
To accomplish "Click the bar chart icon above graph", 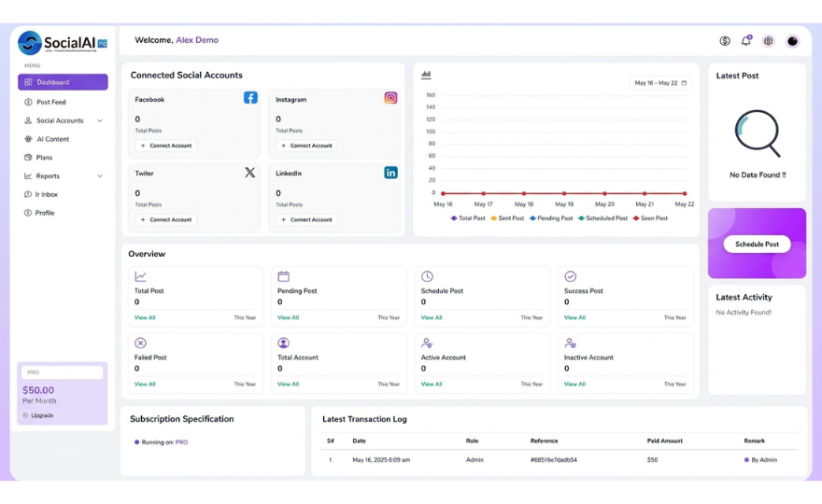I will coord(426,75).
